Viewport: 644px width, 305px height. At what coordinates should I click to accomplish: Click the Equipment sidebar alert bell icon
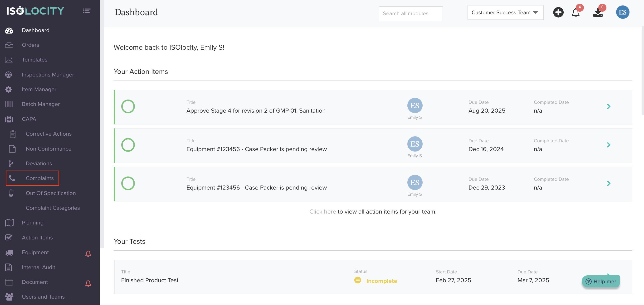click(x=88, y=254)
